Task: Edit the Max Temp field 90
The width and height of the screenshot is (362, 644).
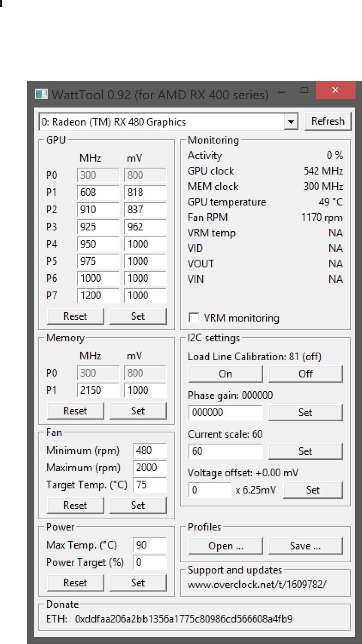Action: pyautogui.click(x=149, y=545)
